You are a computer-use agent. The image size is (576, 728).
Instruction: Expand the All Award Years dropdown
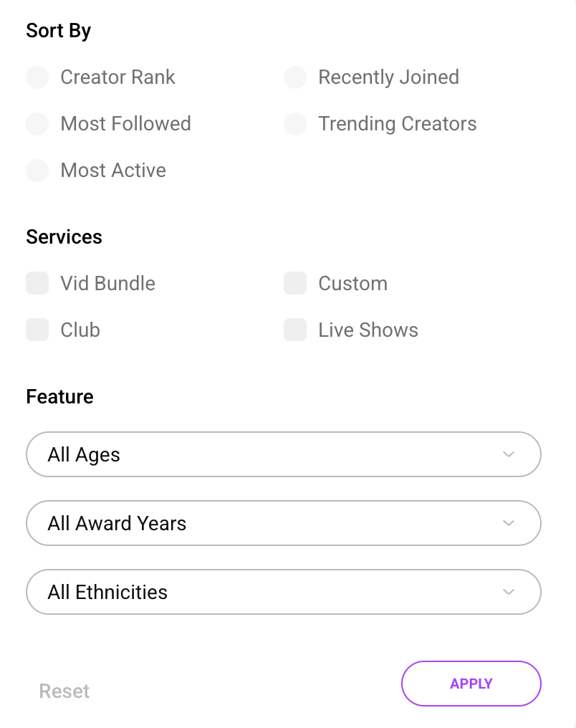283,523
